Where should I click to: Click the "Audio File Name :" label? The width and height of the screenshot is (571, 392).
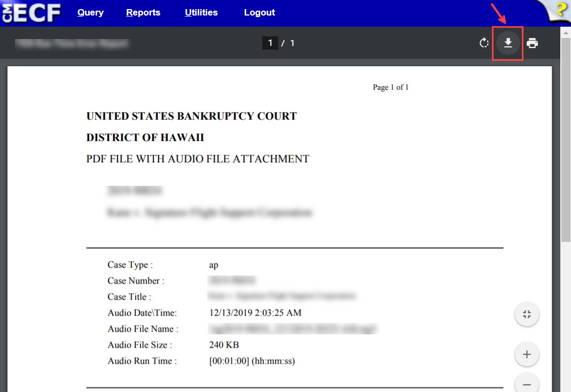point(143,328)
